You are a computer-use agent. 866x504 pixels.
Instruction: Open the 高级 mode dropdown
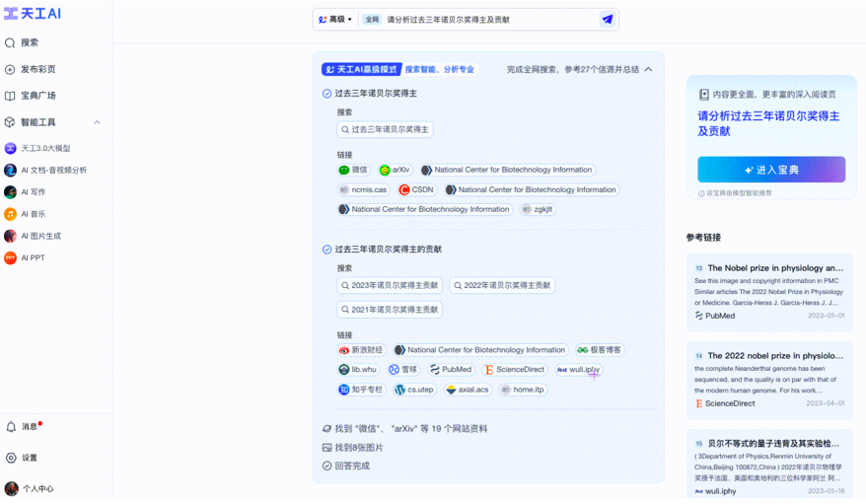tap(335, 20)
